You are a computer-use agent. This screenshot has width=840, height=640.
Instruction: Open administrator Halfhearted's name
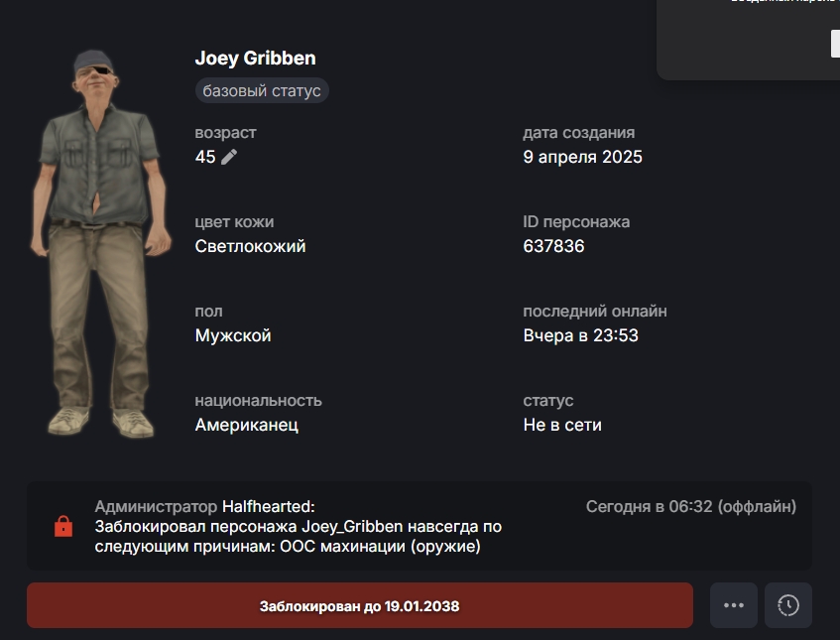pos(269,506)
